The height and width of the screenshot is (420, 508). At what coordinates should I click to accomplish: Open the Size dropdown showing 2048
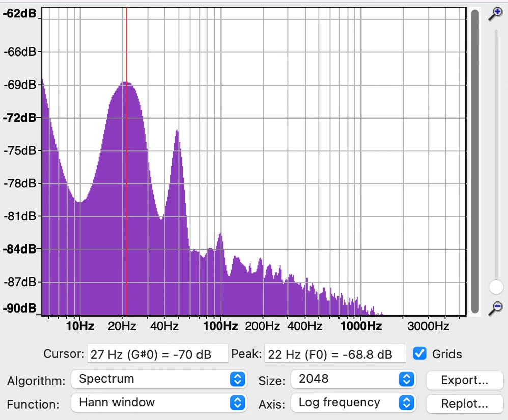point(353,379)
